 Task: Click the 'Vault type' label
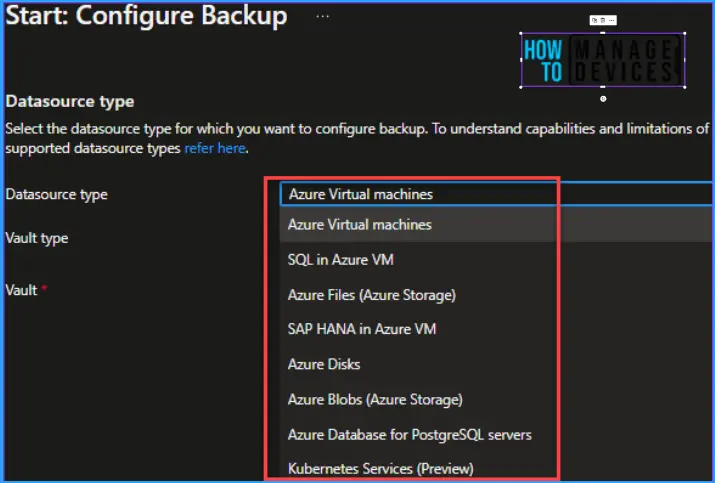[37, 238]
